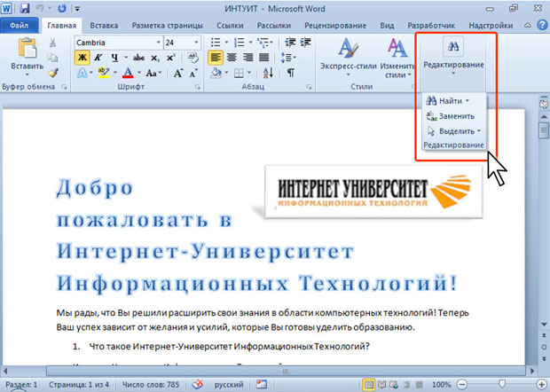550x392 pixels.
Task: Apply Superscript formatting icon
Action: [171, 58]
